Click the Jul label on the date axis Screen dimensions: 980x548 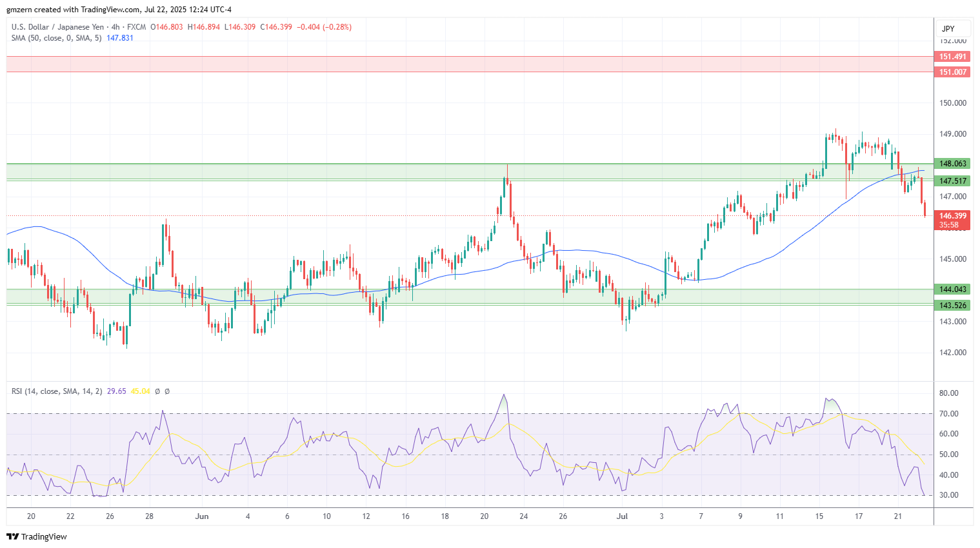[622, 516]
